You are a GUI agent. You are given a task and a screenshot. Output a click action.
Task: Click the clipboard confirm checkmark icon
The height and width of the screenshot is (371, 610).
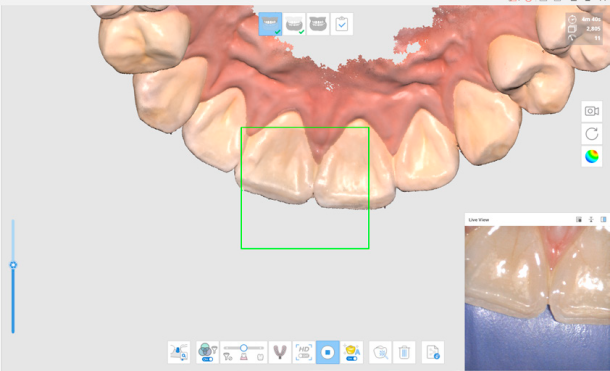pyautogui.click(x=342, y=24)
